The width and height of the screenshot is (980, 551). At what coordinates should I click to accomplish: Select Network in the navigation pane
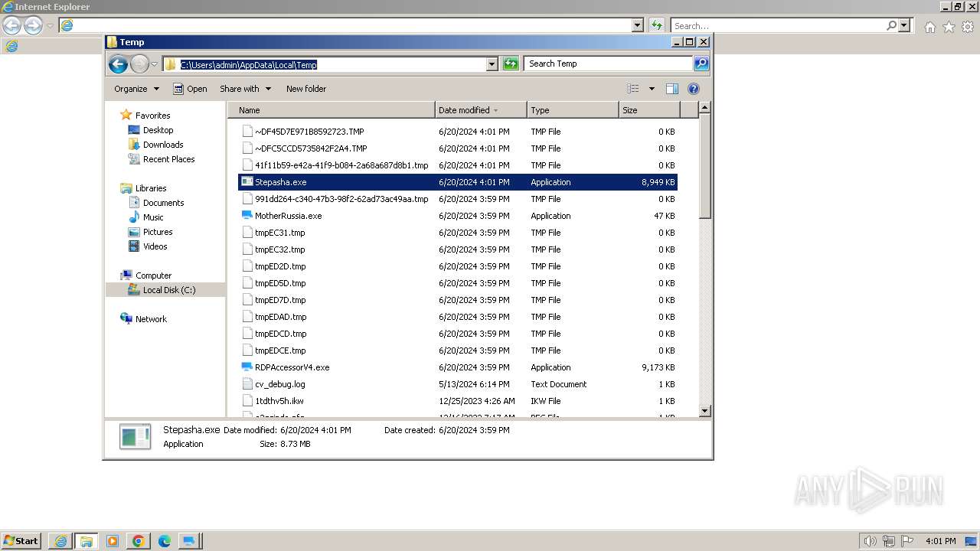point(151,319)
